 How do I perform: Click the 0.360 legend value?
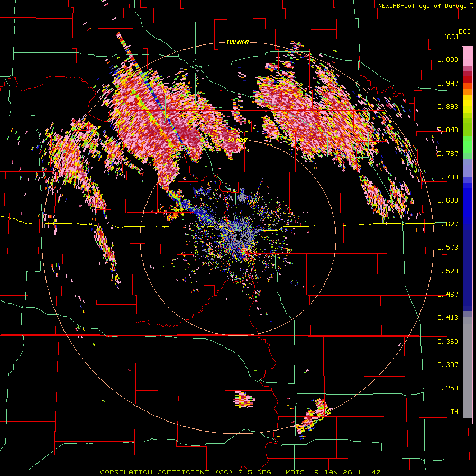pyautogui.click(x=448, y=342)
